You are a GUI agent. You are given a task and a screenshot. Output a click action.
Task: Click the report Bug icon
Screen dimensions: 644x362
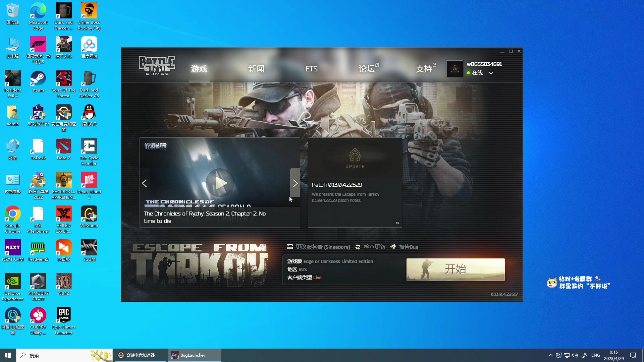(x=393, y=247)
